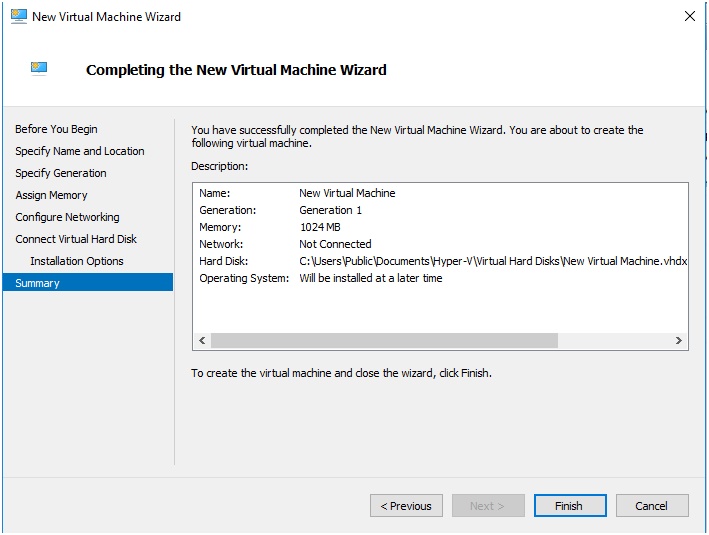709x535 pixels.
Task: Click the 'Completing the New Virtual Machine Wizard' heading
Action: point(236,70)
